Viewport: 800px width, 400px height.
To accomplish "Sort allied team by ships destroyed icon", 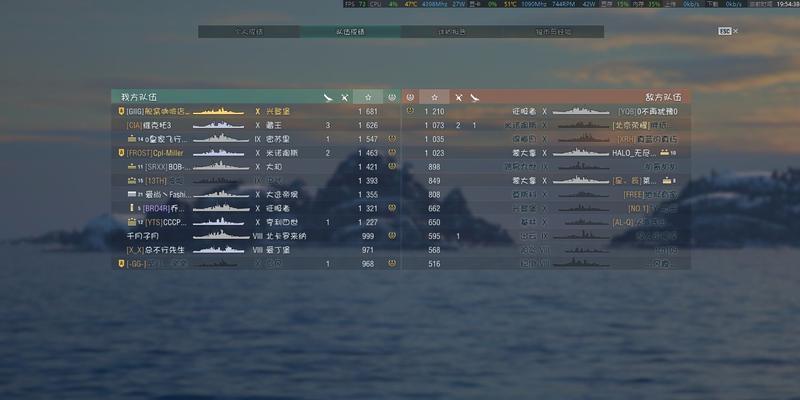I will click(345, 97).
